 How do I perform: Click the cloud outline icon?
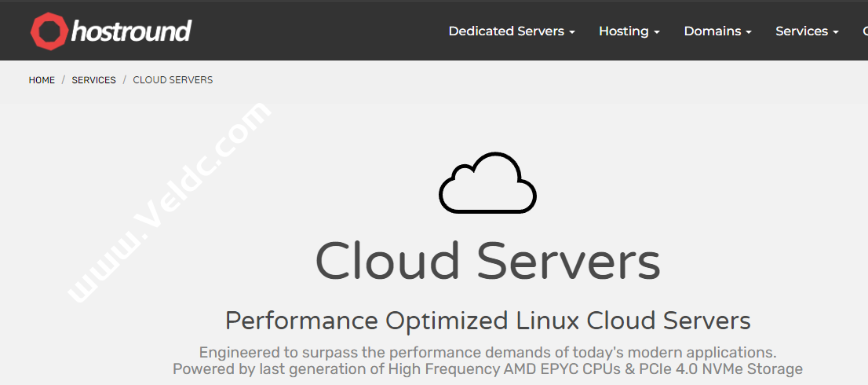pyautogui.click(x=487, y=182)
